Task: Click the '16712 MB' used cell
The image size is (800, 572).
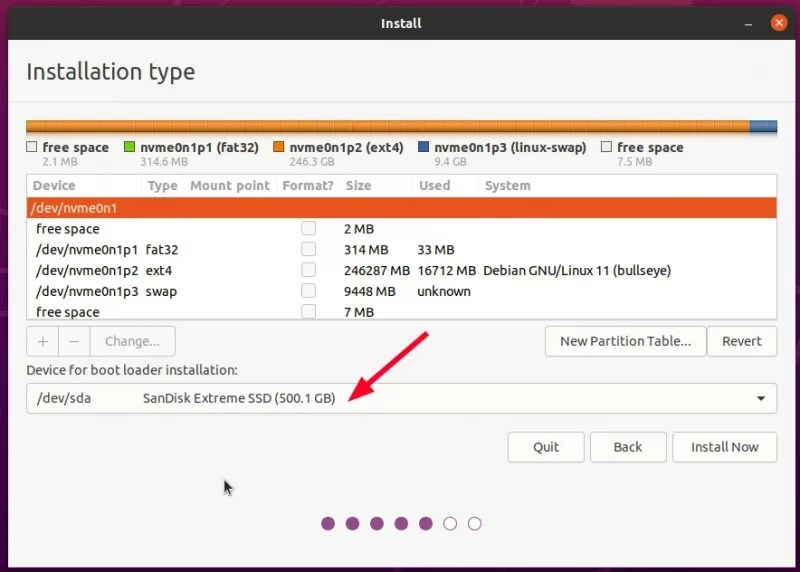Action: [x=446, y=270]
